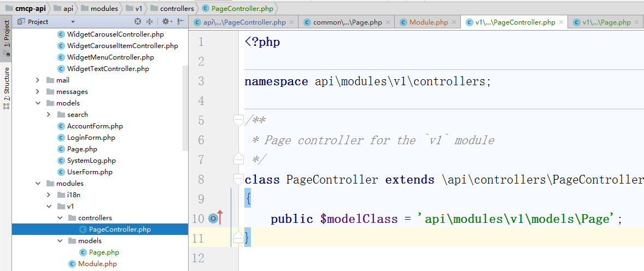644x271 pixels.
Task: Expand the messages folder
Action: pyautogui.click(x=38, y=92)
